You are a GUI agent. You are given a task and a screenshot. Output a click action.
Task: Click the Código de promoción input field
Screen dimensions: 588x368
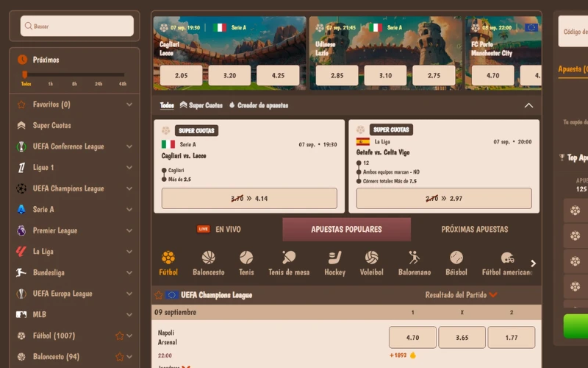(x=573, y=32)
